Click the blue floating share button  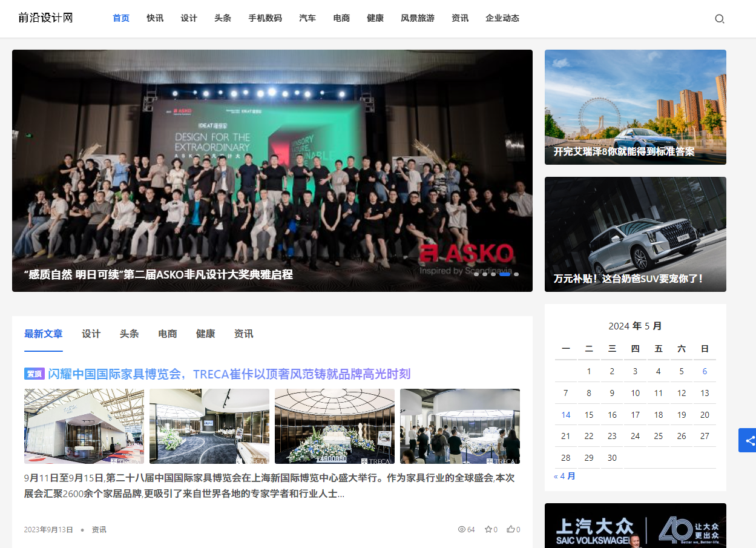(x=748, y=440)
